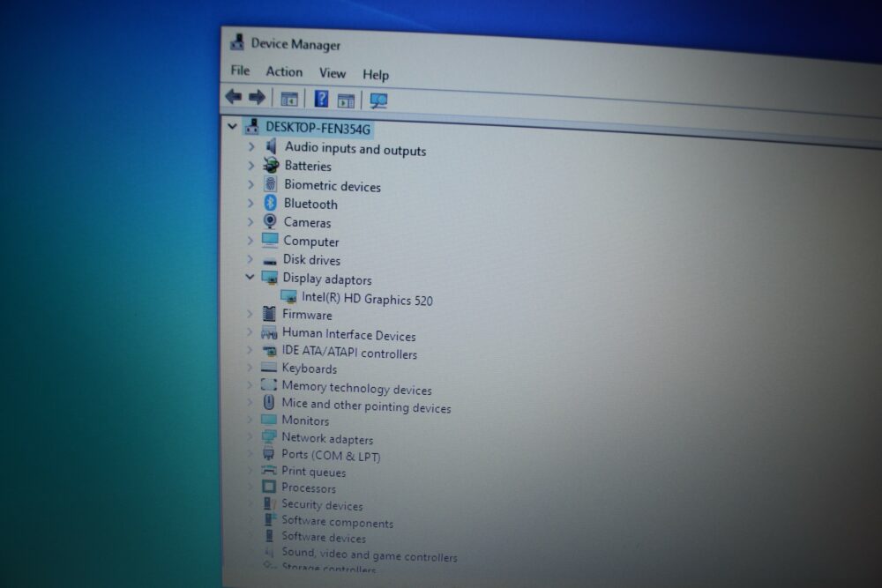Click the Memory technology devices icon

pos(269,384)
